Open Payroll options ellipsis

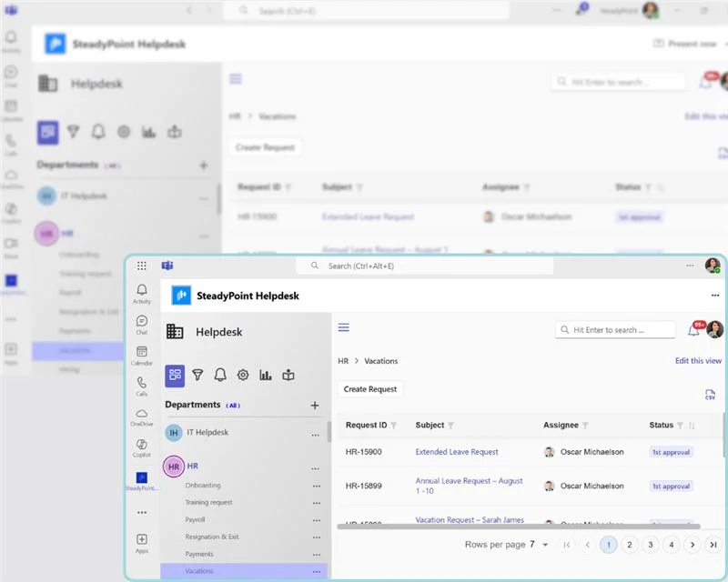coord(317,520)
